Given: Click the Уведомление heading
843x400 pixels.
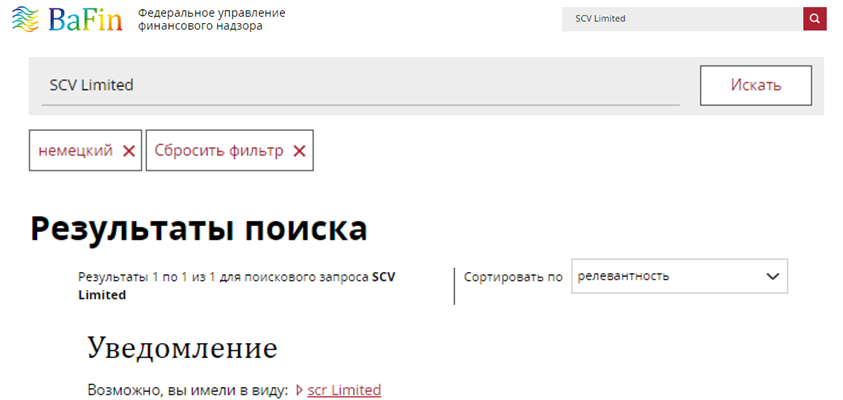Looking at the screenshot, I should (182, 348).
